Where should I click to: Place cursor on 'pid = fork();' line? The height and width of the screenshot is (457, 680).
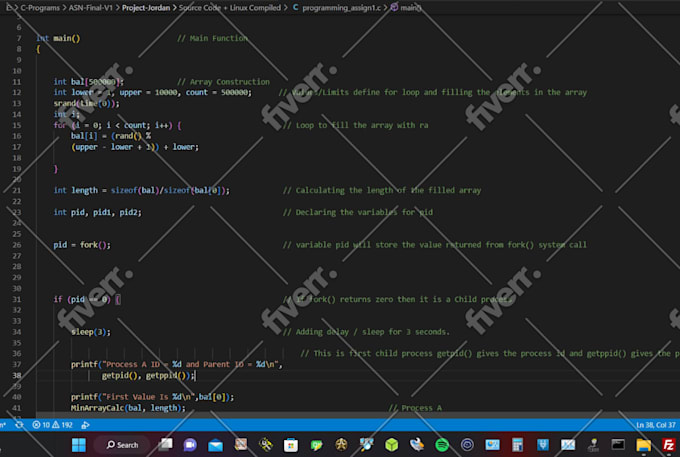[x=82, y=245]
